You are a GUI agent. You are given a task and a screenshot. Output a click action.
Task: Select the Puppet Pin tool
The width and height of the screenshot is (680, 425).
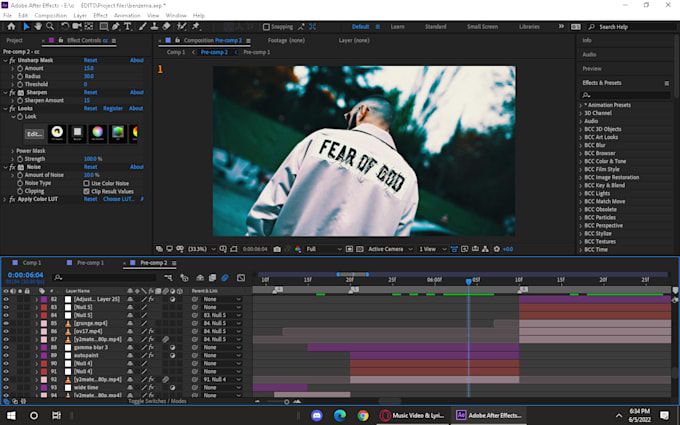click(x=196, y=26)
